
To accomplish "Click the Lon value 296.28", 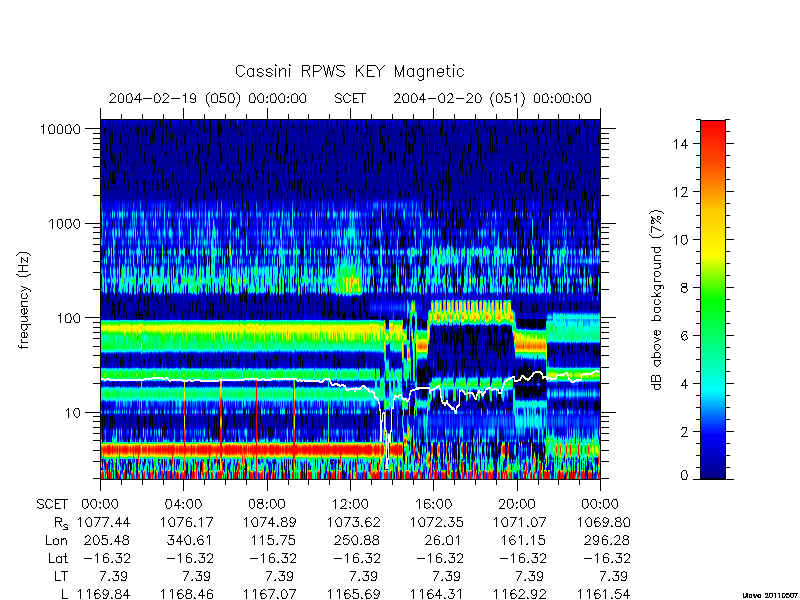I will coord(607,540).
